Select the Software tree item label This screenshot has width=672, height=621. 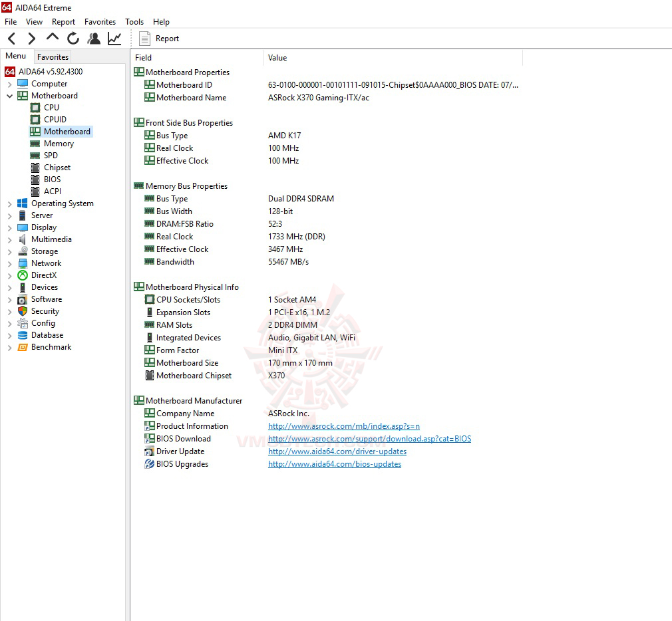point(47,299)
